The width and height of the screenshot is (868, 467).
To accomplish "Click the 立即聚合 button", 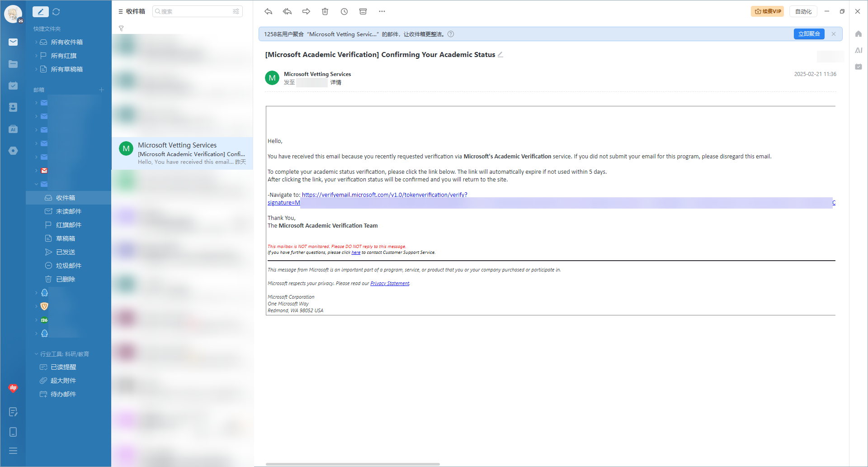I will point(809,34).
